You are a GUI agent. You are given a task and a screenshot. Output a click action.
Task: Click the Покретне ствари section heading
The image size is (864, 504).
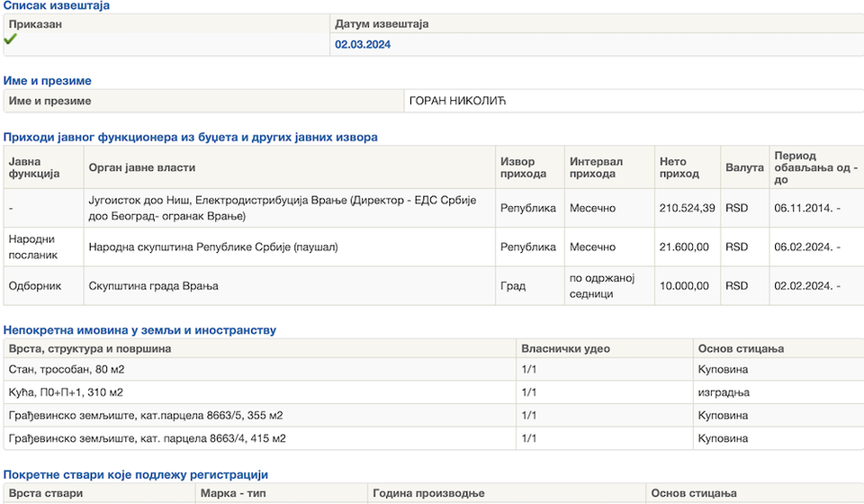click(x=136, y=474)
